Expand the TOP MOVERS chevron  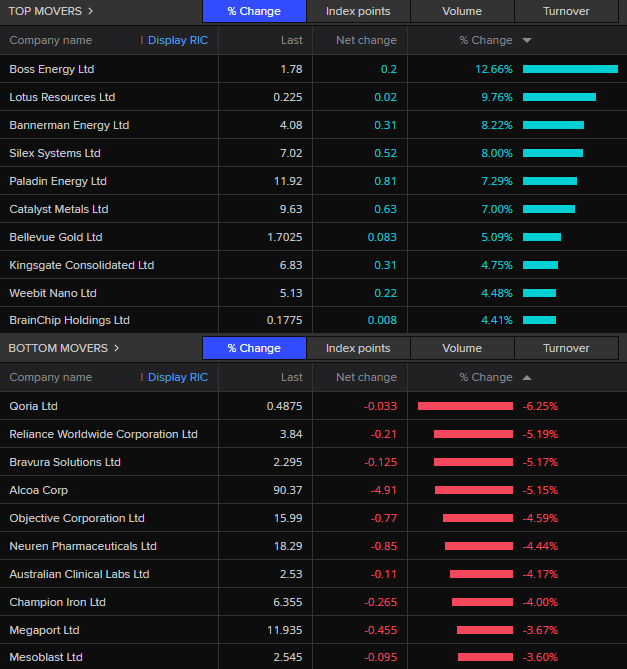(x=91, y=11)
